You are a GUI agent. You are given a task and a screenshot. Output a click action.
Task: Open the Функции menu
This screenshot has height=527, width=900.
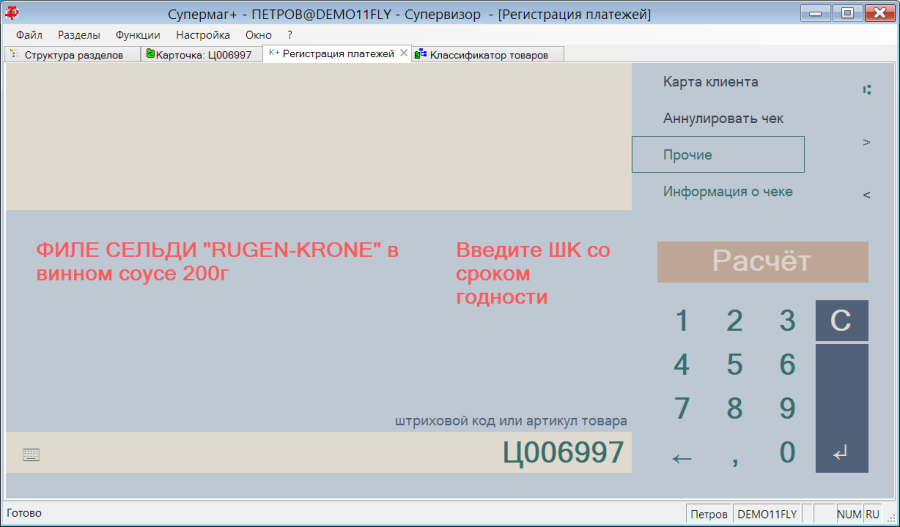(138, 35)
